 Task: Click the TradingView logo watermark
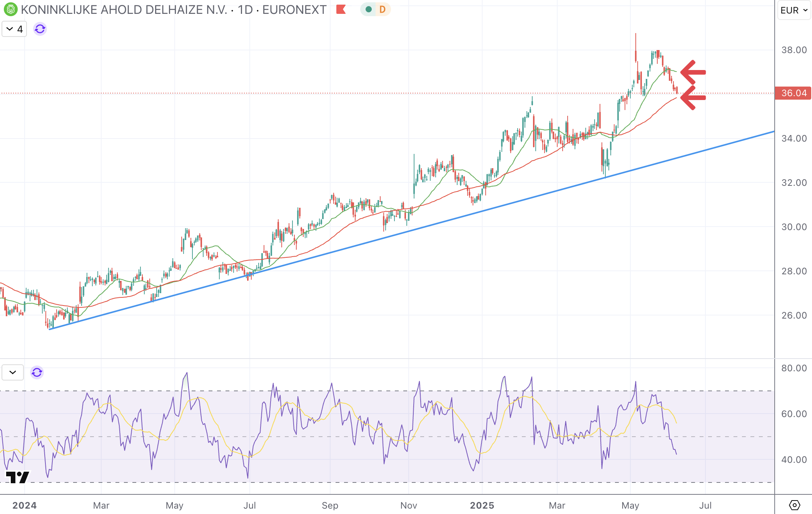click(x=18, y=477)
